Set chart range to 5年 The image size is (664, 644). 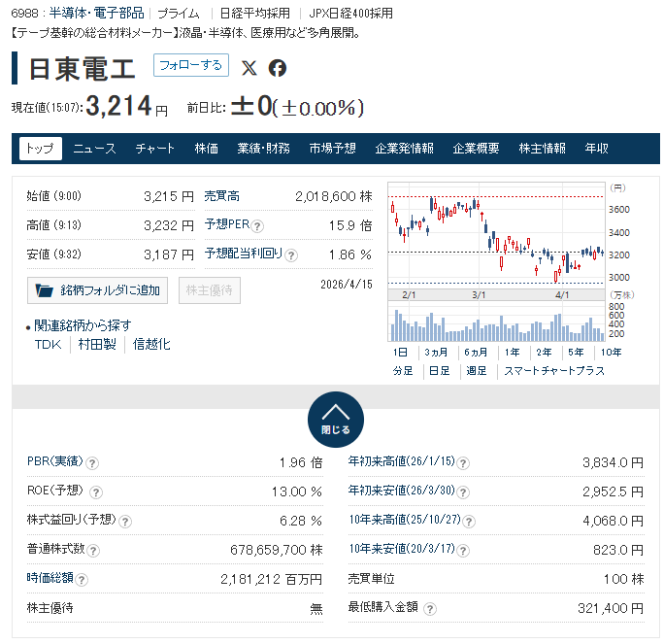(576, 352)
